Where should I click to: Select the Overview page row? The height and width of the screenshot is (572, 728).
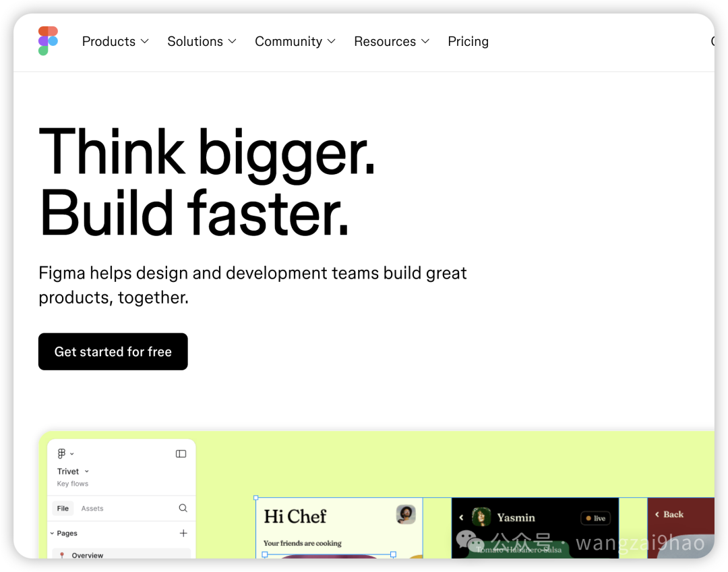[121, 554]
